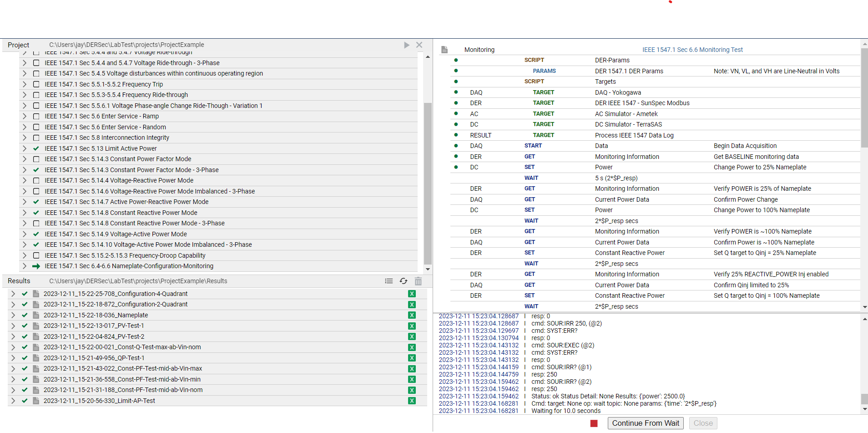
Task: Uncheck Sec 5.13 Limit Active Power
Action: [36, 148]
